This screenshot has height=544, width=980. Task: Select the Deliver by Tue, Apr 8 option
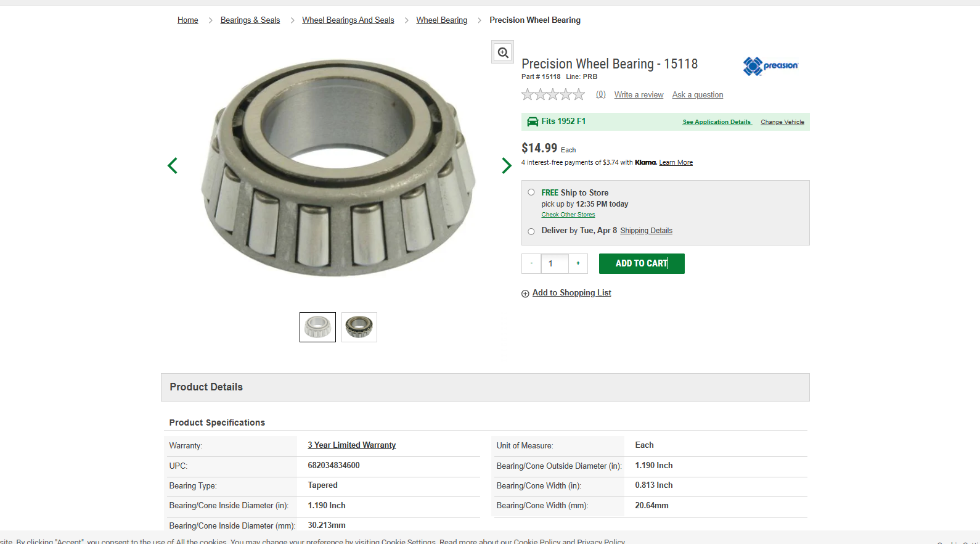coord(531,231)
